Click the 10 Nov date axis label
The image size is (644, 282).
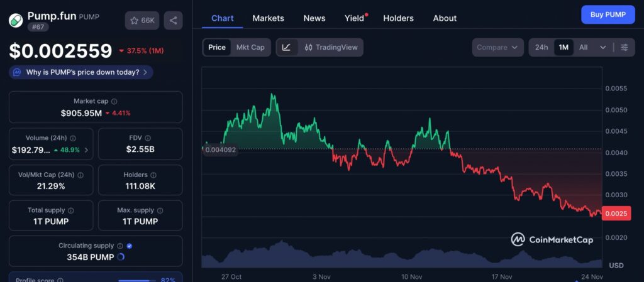pyautogui.click(x=412, y=277)
